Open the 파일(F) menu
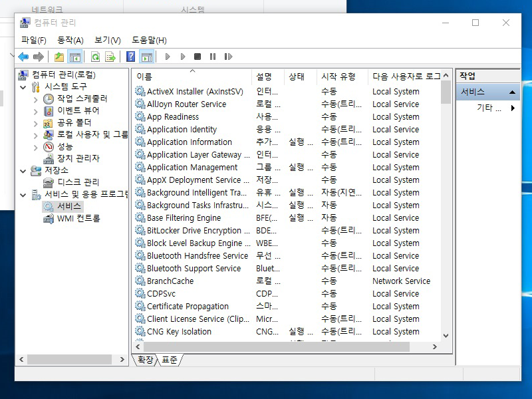This screenshot has width=532, height=399. click(x=34, y=40)
